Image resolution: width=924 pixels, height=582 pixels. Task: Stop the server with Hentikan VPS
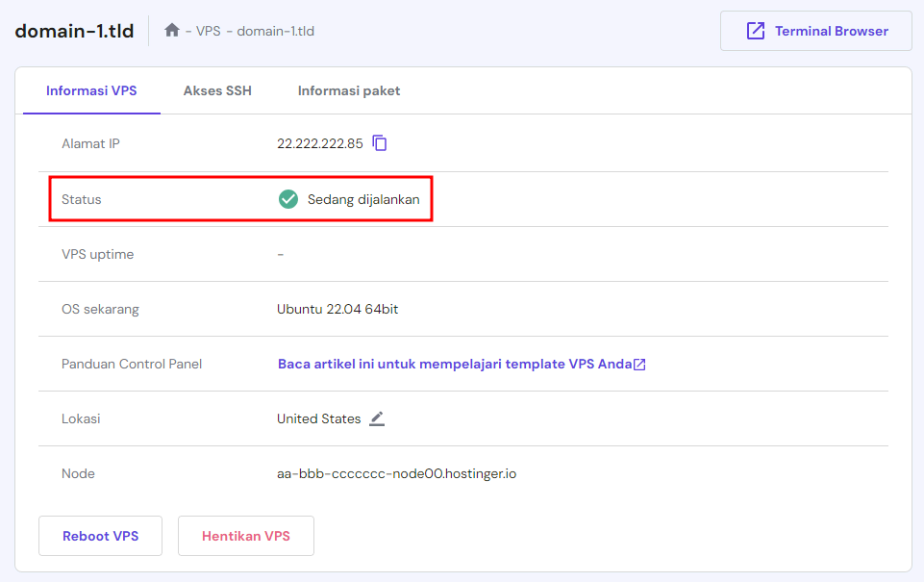point(246,536)
